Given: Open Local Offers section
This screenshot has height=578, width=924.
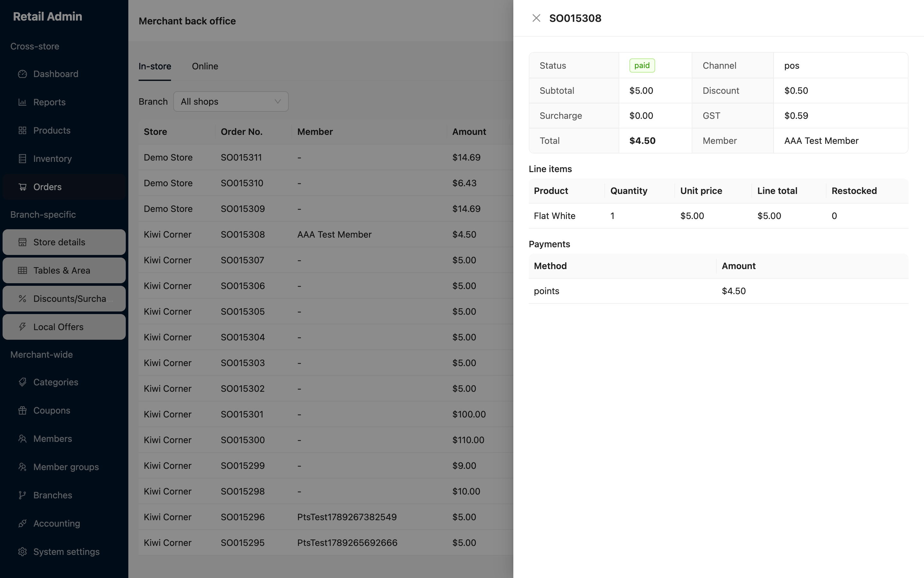Looking at the screenshot, I should click(64, 327).
